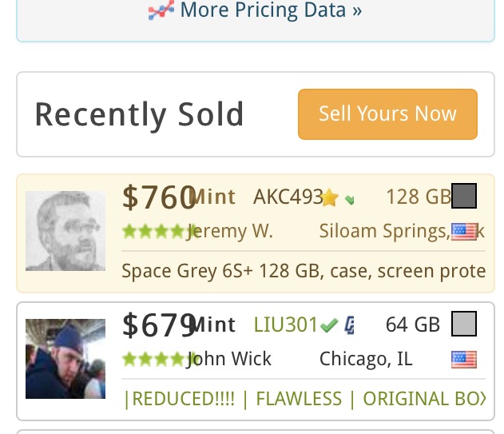Click the gold star badge next to AKC493
The image size is (504, 434).
(330, 197)
